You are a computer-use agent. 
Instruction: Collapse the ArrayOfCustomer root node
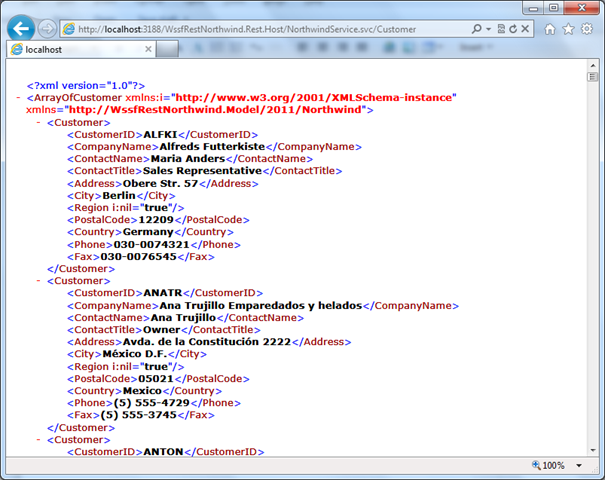pos(19,98)
